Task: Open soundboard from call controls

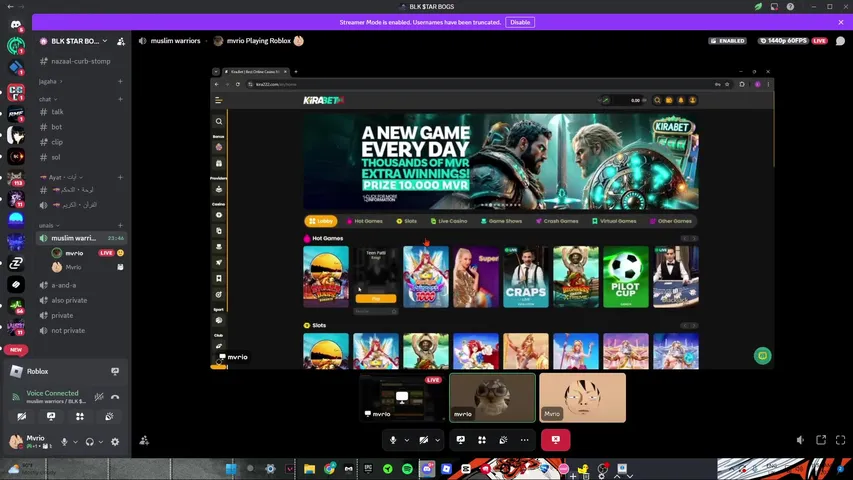Action: coord(503,440)
